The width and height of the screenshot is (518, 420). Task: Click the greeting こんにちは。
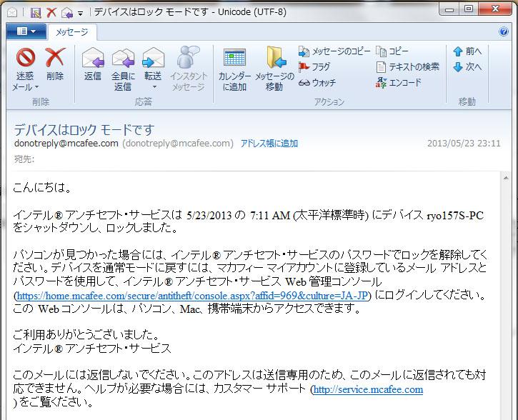click(x=42, y=188)
